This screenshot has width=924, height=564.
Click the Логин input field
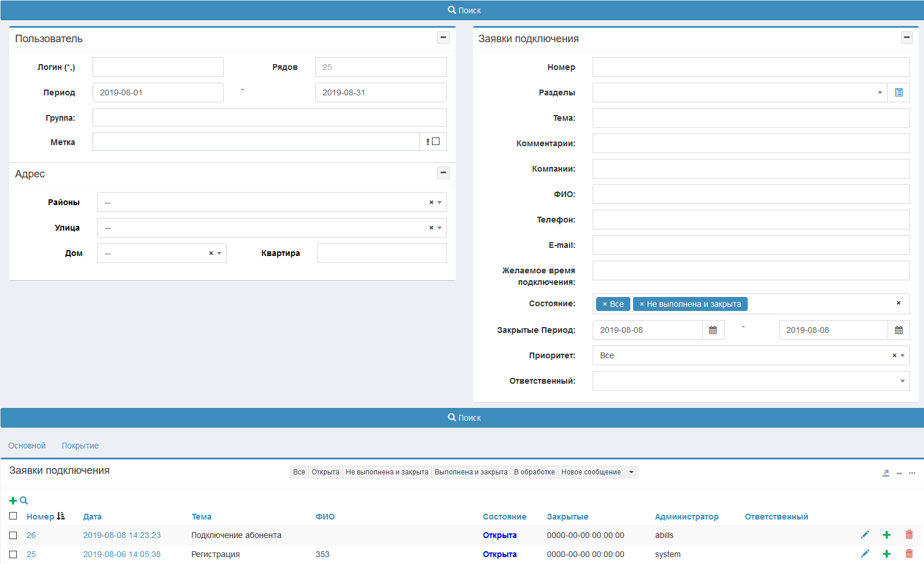158,67
